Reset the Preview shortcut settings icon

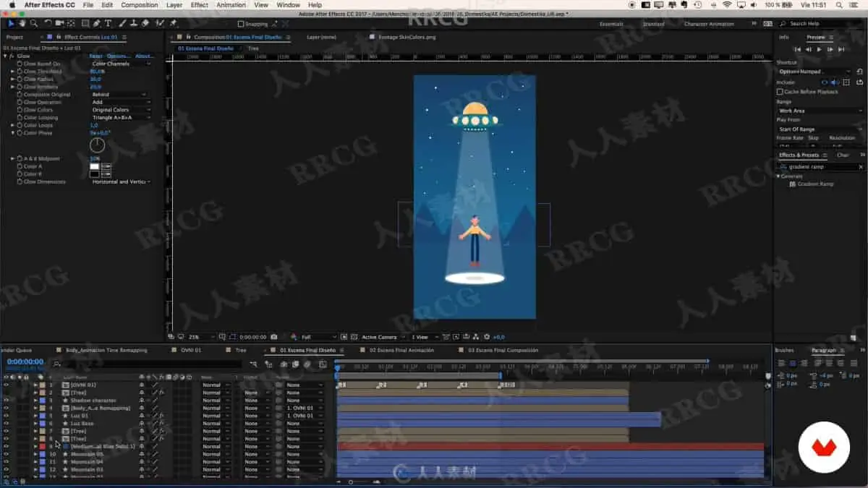click(x=859, y=72)
